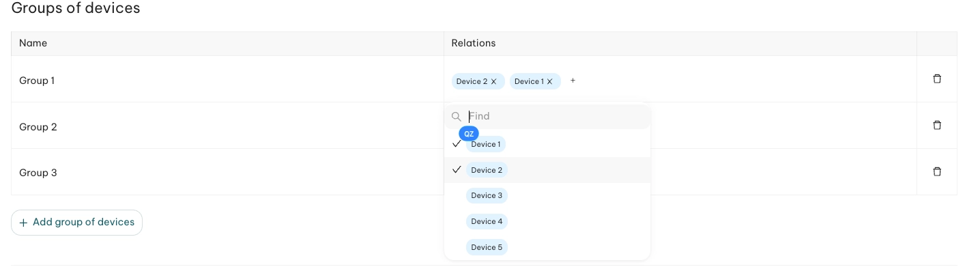Delete Group 2 with trash icon
Screen dimensions: 980x267
coord(937,126)
